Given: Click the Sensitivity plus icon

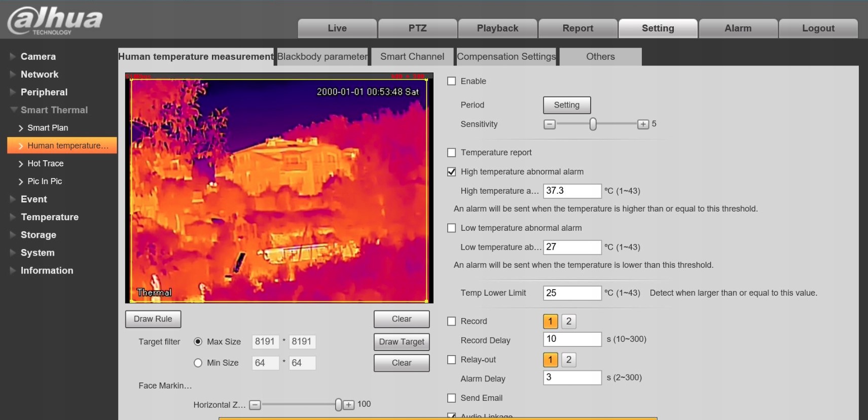Looking at the screenshot, I should (x=643, y=124).
